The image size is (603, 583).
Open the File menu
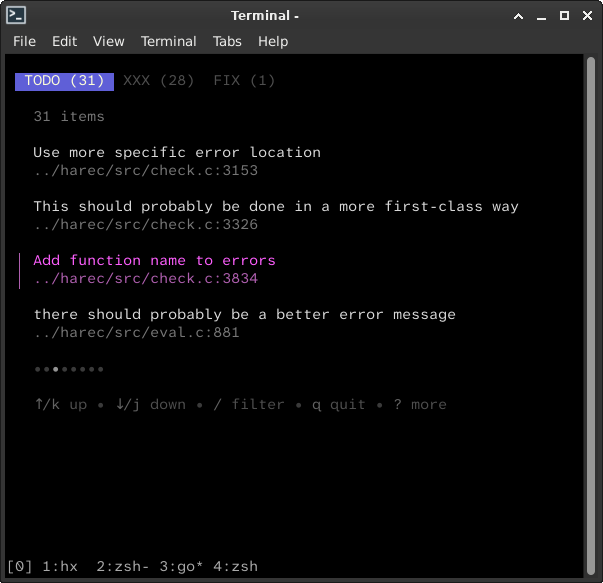point(24,41)
